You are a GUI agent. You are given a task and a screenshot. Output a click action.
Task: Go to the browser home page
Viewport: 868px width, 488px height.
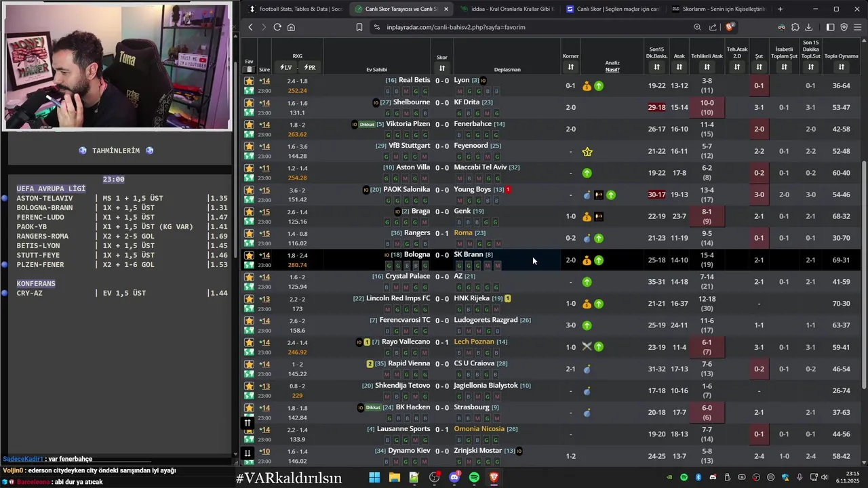(291, 27)
